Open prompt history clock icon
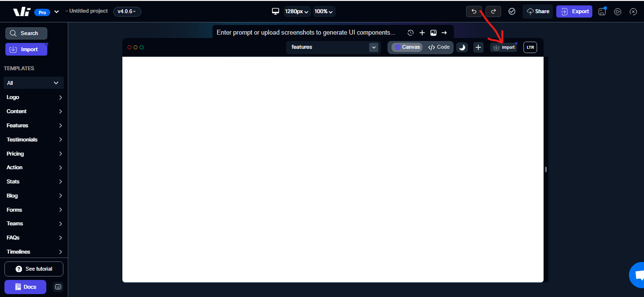 coord(410,33)
